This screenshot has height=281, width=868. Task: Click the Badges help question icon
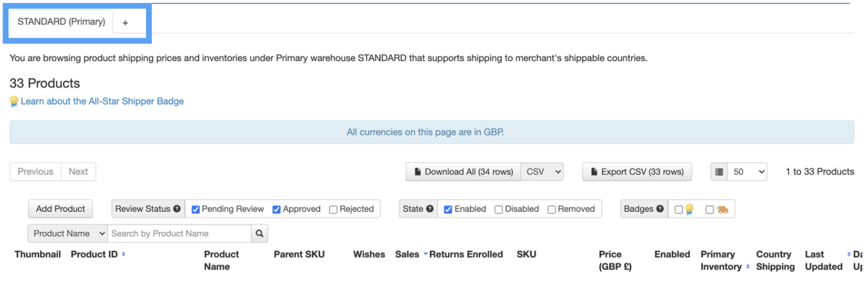(x=660, y=209)
